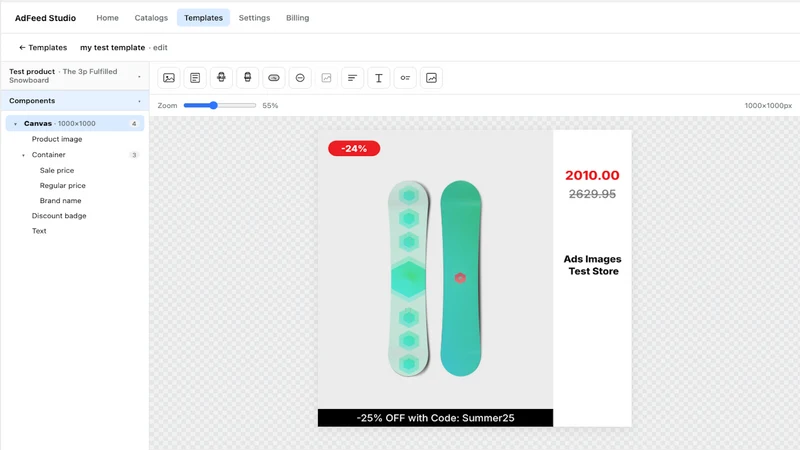This screenshot has width=800, height=450.
Task: Click the red -24% badge on canvas
Action: 354,148
